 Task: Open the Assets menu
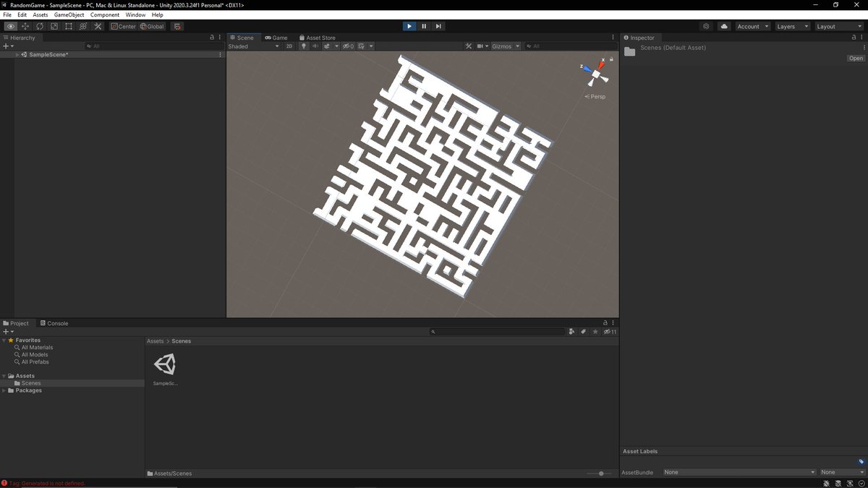pos(41,14)
